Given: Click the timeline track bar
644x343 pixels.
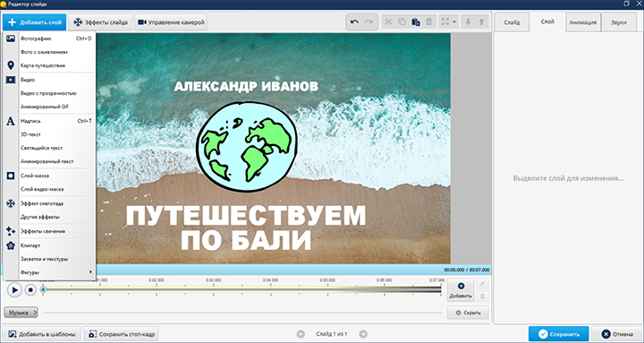Looking at the screenshot, I should point(242,289).
